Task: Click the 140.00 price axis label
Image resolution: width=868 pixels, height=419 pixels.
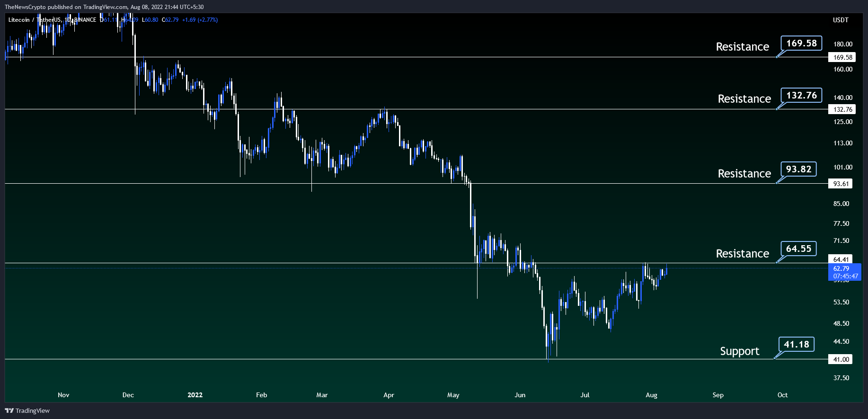Action: click(x=842, y=98)
